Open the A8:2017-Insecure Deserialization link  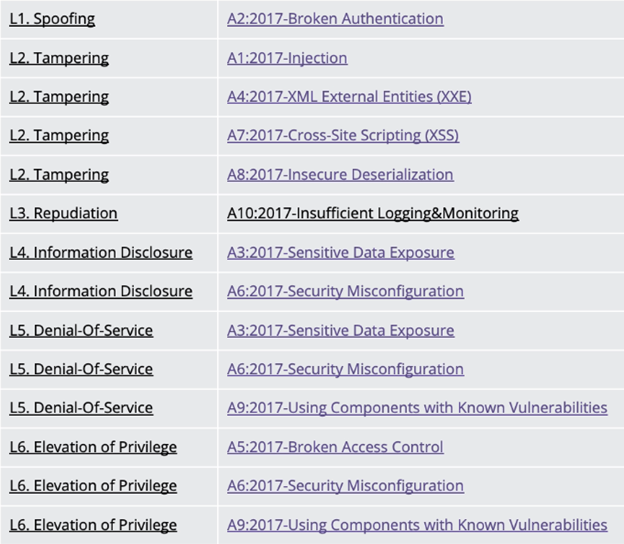tap(340, 175)
